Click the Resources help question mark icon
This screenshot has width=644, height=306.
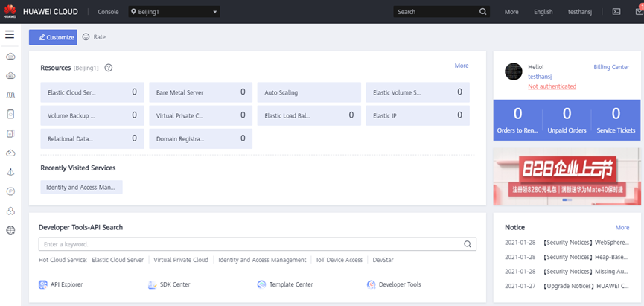109,68
